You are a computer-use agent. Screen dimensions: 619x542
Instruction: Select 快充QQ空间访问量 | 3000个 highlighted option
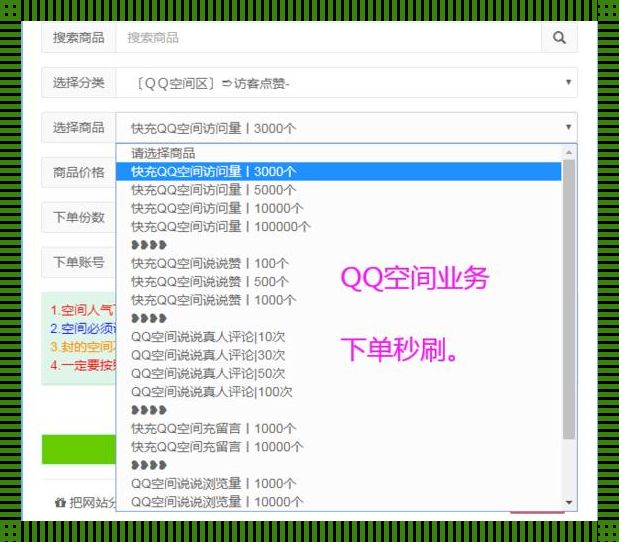[x=339, y=171]
